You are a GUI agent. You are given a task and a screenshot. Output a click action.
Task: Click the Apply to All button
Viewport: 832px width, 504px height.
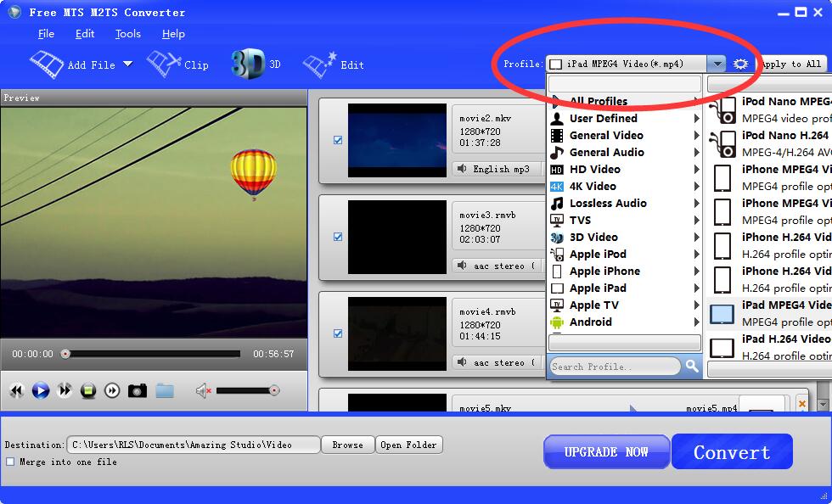pos(791,64)
